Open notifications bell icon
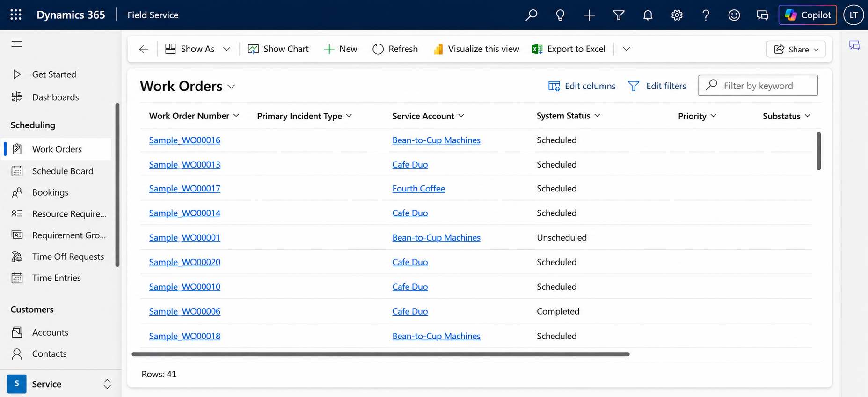 (648, 15)
